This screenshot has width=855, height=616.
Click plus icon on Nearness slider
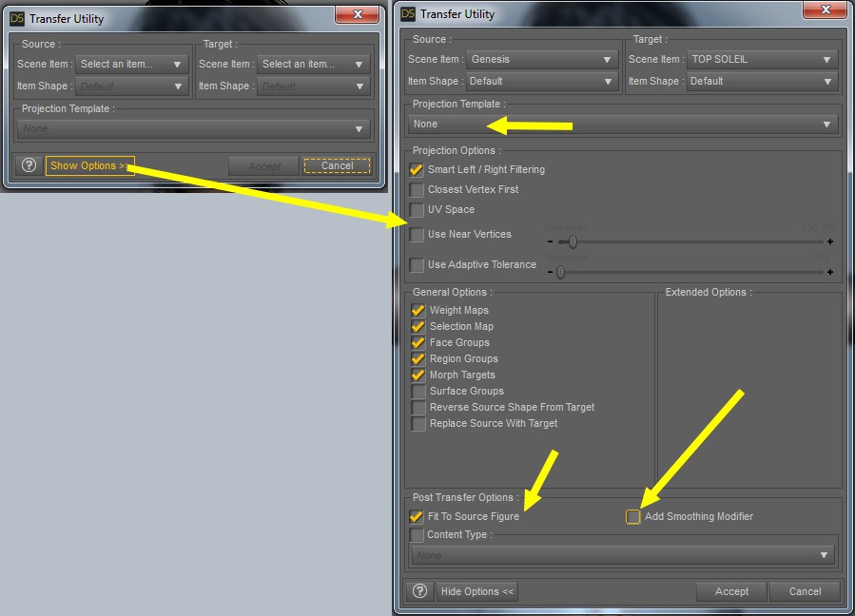(x=830, y=241)
